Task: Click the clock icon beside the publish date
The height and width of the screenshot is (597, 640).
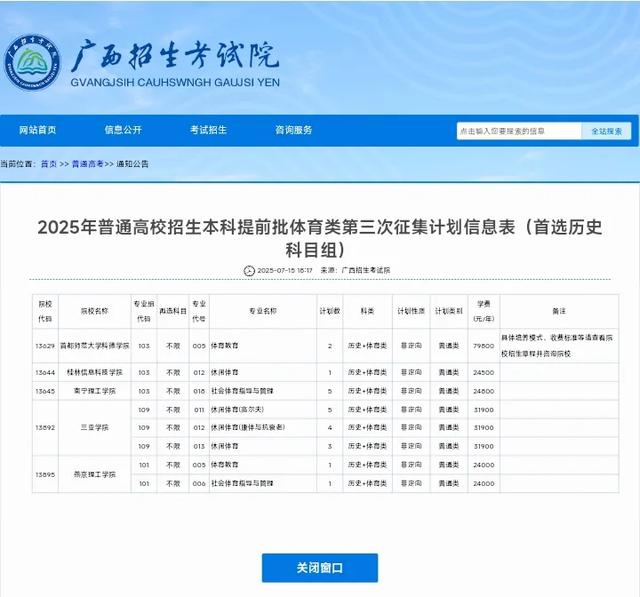Action: pyautogui.click(x=249, y=271)
